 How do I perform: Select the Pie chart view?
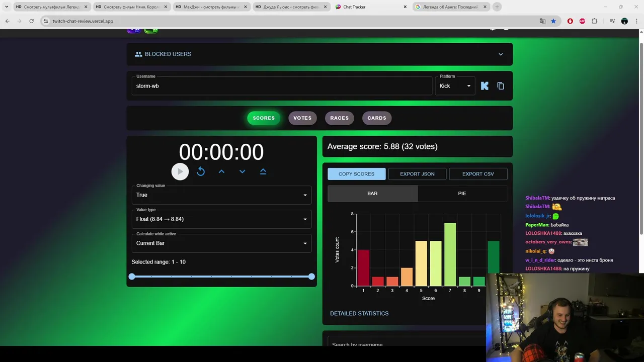pos(462,194)
